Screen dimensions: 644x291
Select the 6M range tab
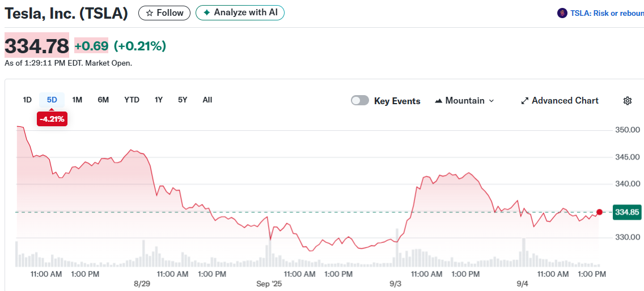[103, 100]
